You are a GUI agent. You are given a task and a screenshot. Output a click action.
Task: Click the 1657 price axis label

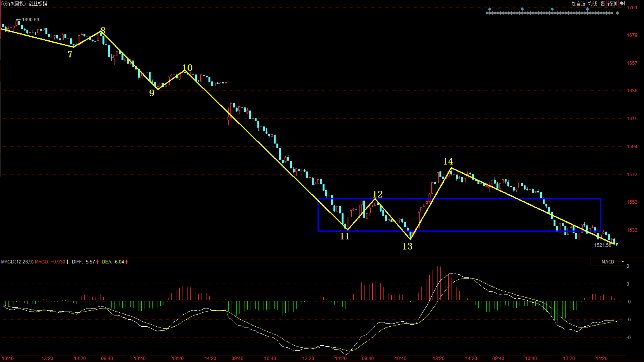tap(632, 63)
